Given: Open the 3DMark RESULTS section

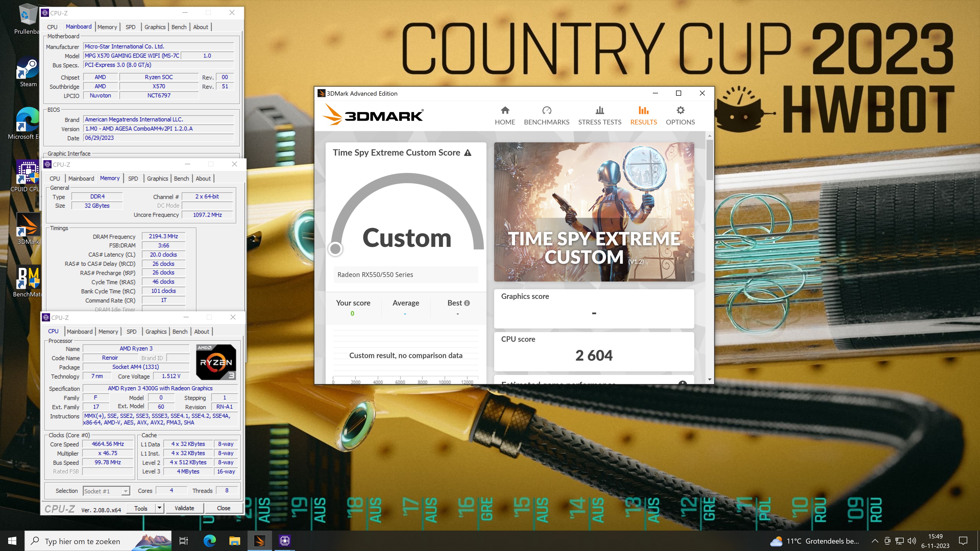Looking at the screenshot, I should [643, 116].
